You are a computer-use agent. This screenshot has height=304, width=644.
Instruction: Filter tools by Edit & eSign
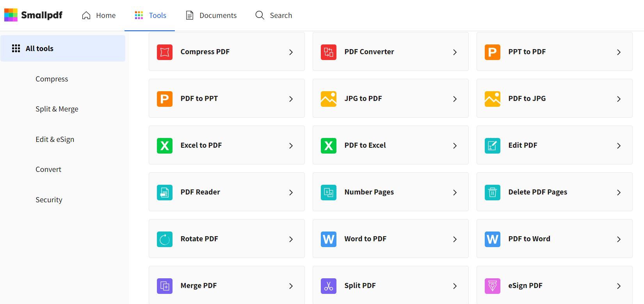[55, 139]
